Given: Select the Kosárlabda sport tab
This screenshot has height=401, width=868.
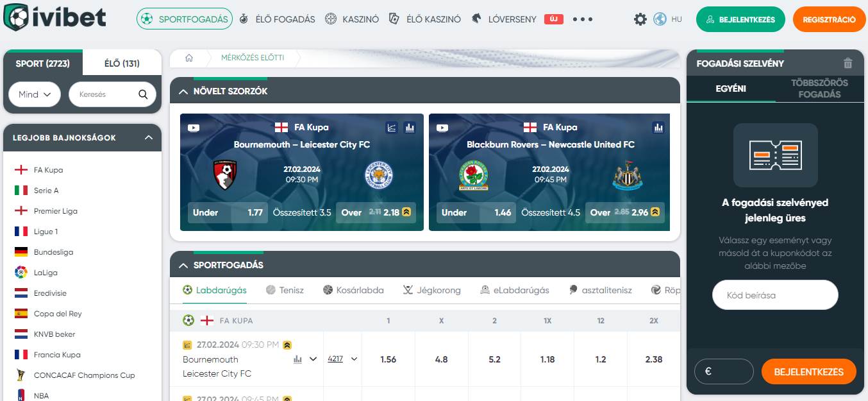Looking at the screenshot, I should (353, 290).
